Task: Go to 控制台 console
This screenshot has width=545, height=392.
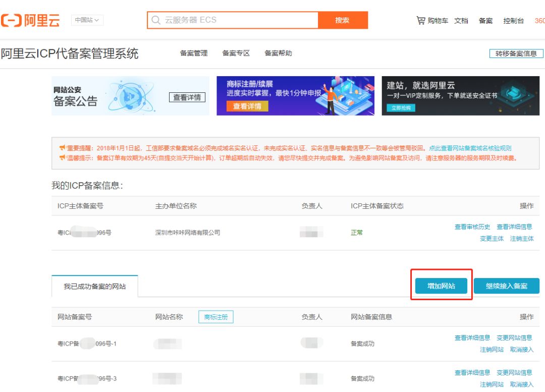Action: [513, 21]
